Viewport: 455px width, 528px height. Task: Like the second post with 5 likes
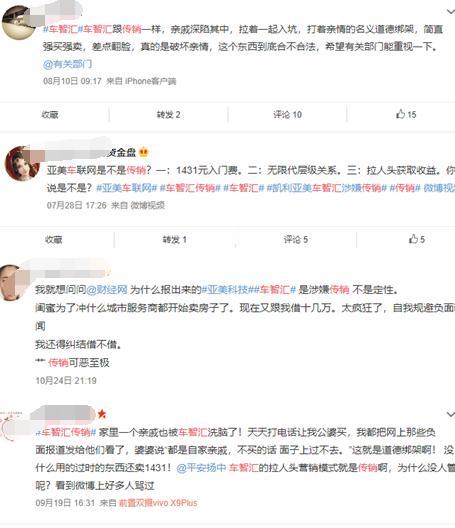417,239
